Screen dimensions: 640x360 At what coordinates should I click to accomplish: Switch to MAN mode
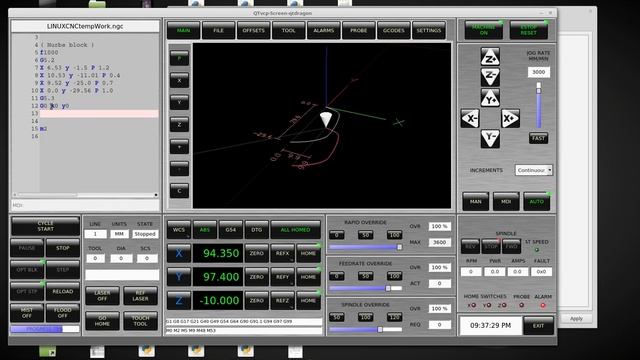point(476,202)
